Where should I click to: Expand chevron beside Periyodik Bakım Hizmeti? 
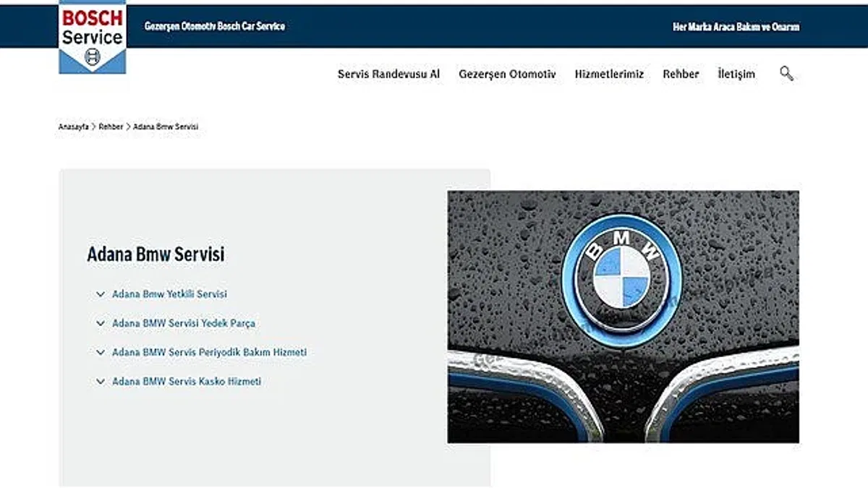click(x=101, y=352)
